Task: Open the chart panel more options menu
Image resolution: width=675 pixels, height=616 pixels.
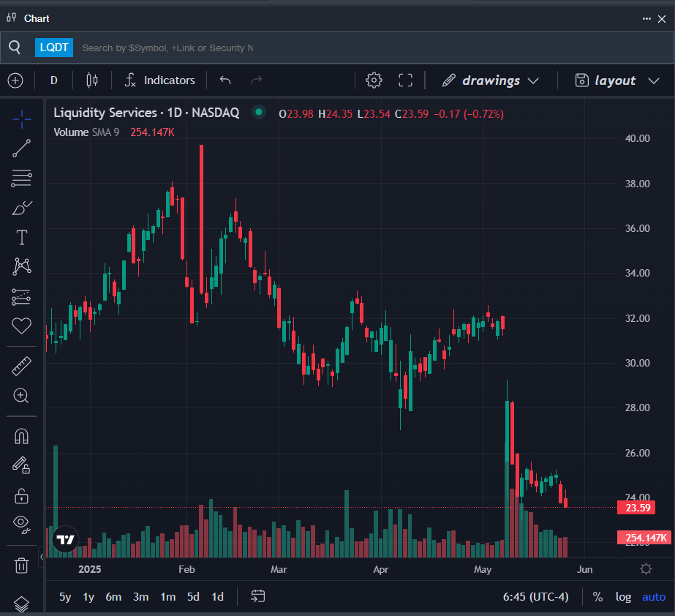Action: point(646,18)
